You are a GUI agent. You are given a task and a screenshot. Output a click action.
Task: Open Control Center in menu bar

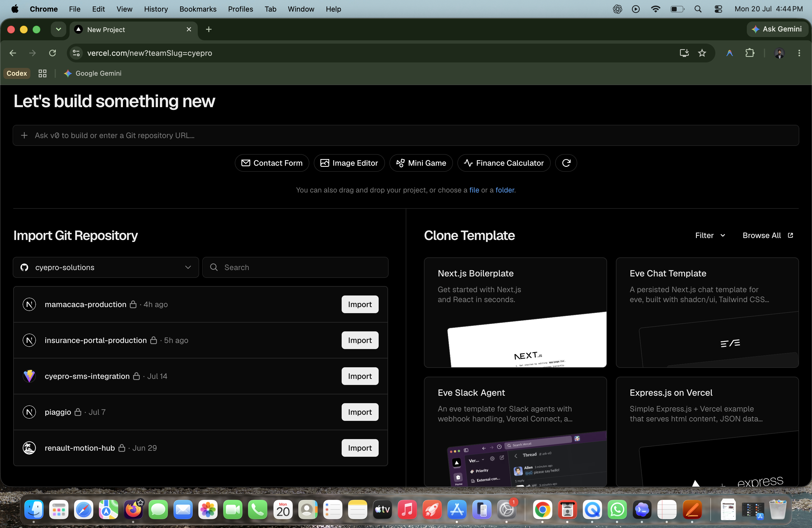coord(718,9)
